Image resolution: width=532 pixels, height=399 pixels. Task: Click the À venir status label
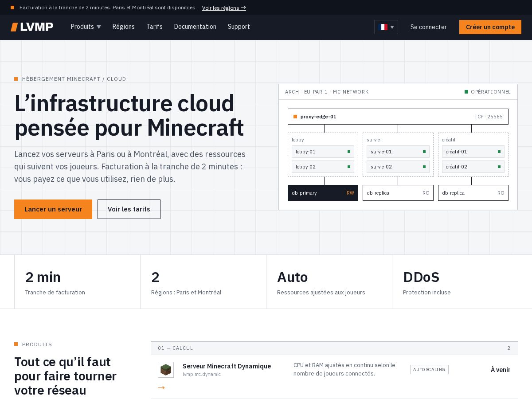(x=501, y=370)
